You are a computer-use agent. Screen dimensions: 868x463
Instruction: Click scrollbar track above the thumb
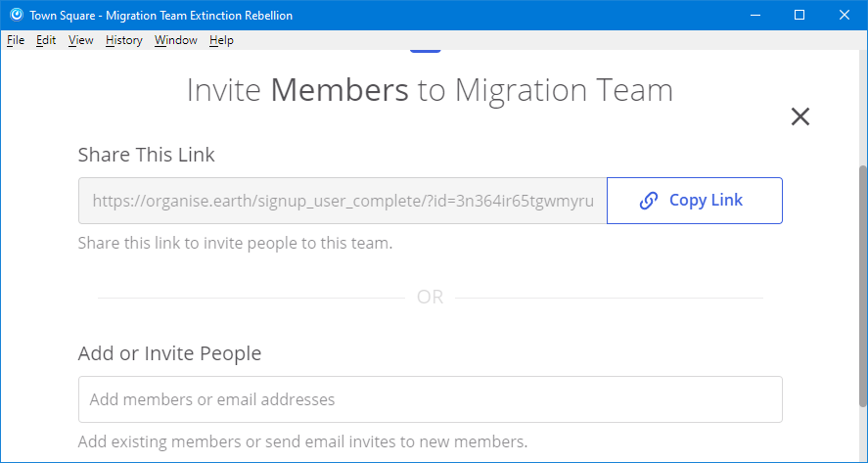[863, 106]
